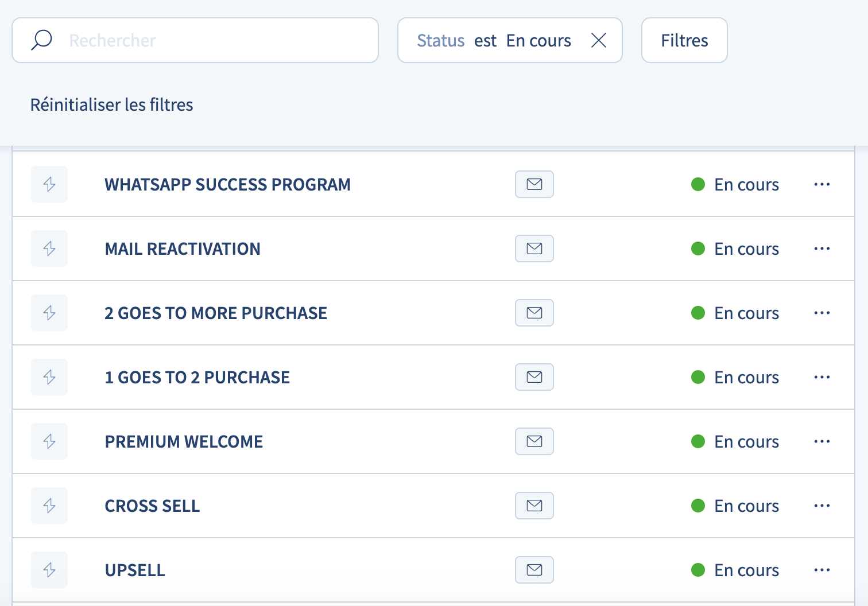Click email channel icon for MAIL REACTIVATION

pyautogui.click(x=534, y=248)
